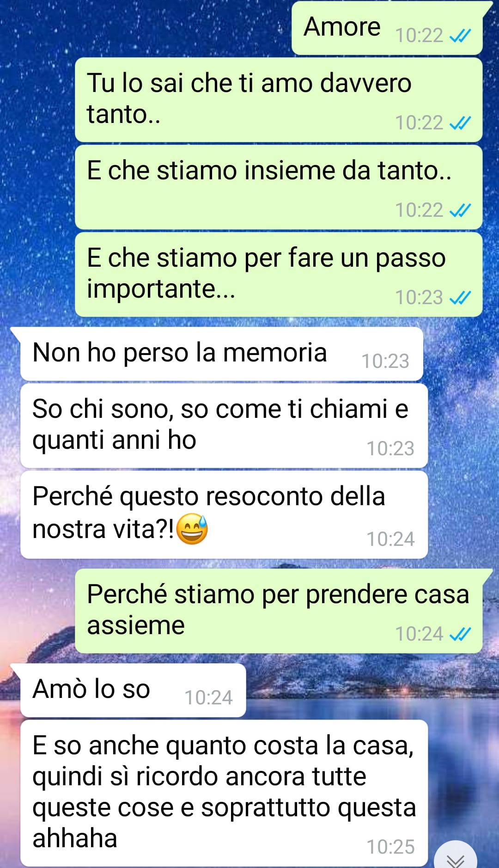This screenshot has height=868, width=499.
Task: Click the sweat-smile emoji after 'nostra vita?!'
Action: coord(192,529)
